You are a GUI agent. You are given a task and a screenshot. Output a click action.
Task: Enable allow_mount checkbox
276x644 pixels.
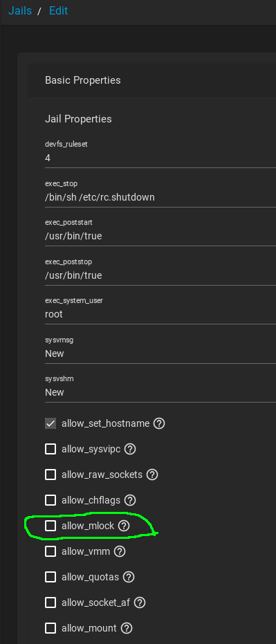click(x=50, y=628)
